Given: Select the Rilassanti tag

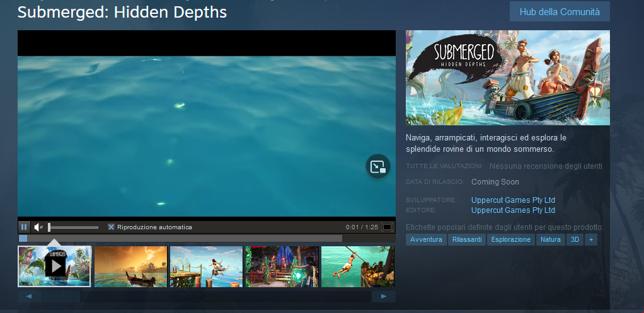Looking at the screenshot, I should (467, 239).
